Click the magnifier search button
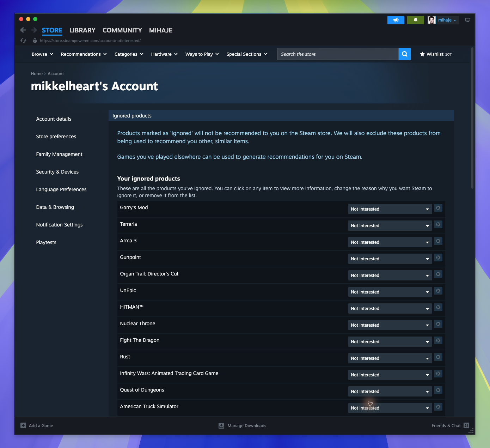 (405, 54)
